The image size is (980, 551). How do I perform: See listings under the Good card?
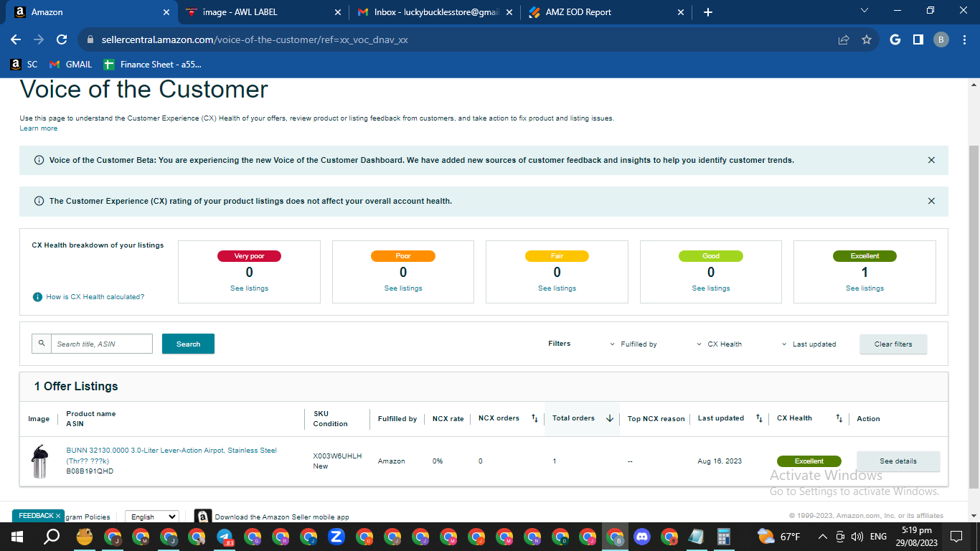click(x=711, y=288)
